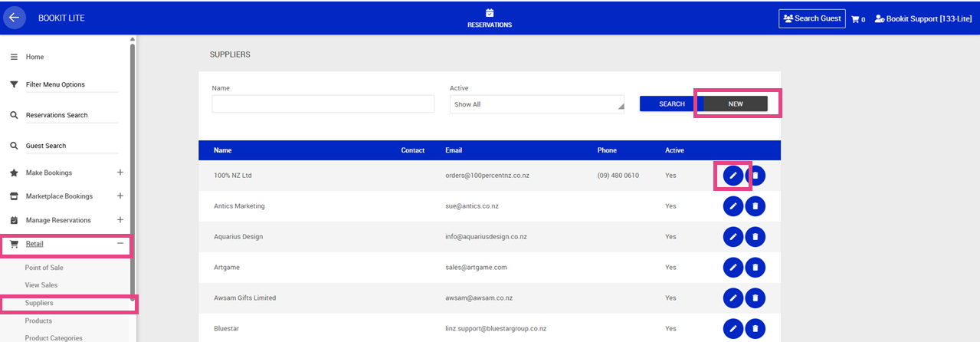The image size is (980, 342).
Task: Click the Retail cart icon in the sidebar
Action: pos(14,244)
